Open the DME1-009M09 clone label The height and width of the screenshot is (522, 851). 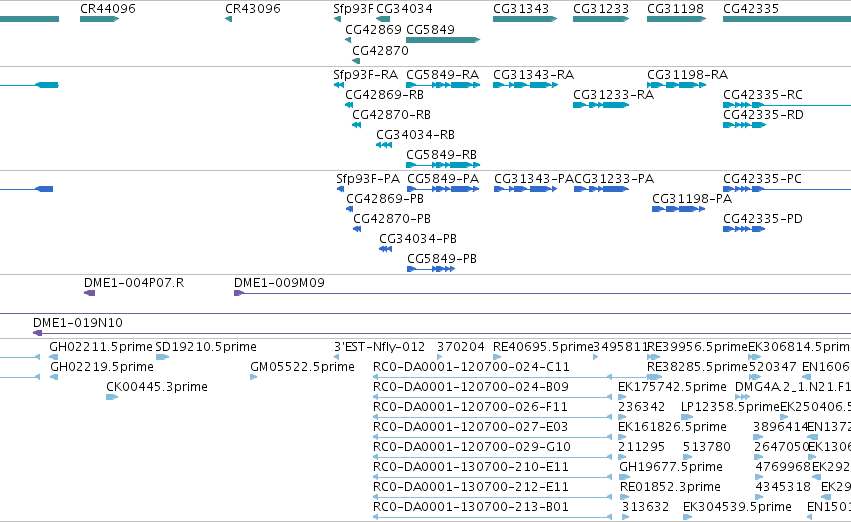279,283
